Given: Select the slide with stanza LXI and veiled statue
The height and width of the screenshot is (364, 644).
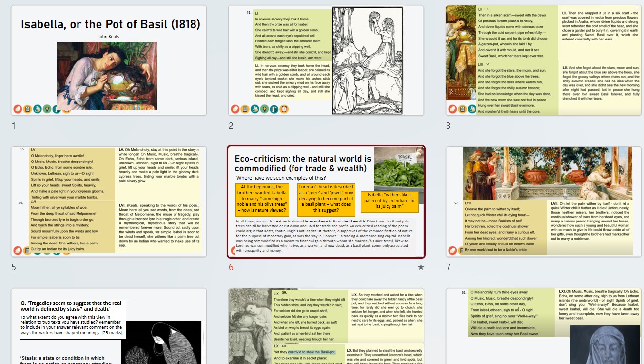Looking at the screenshot, I should (544, 326).
